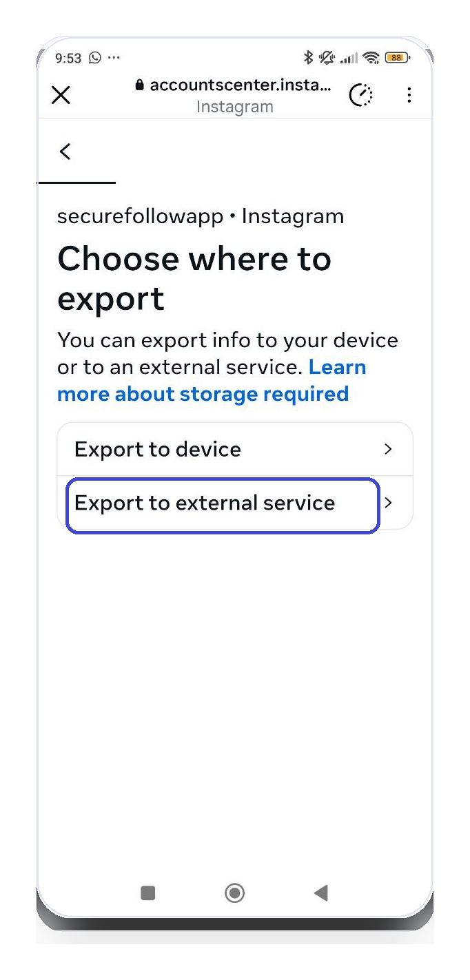
Task: Open the WhatsApp notification icon in status bar
Action: [x=92, y=58]
